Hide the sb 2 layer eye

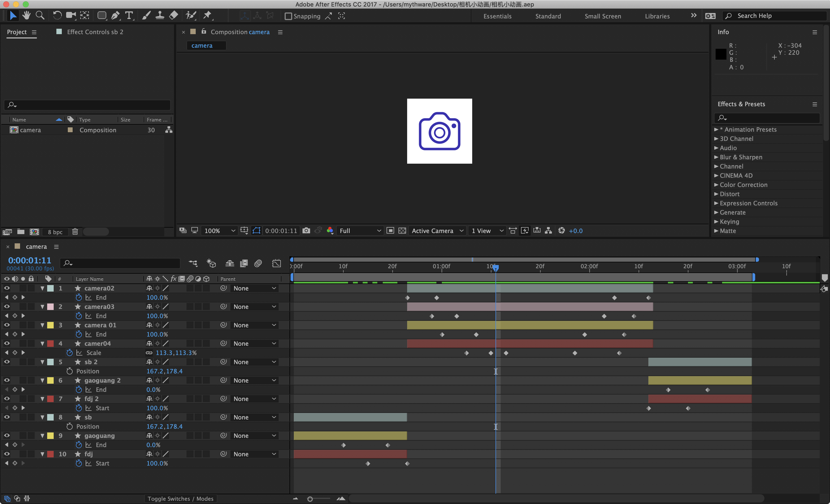7,361
